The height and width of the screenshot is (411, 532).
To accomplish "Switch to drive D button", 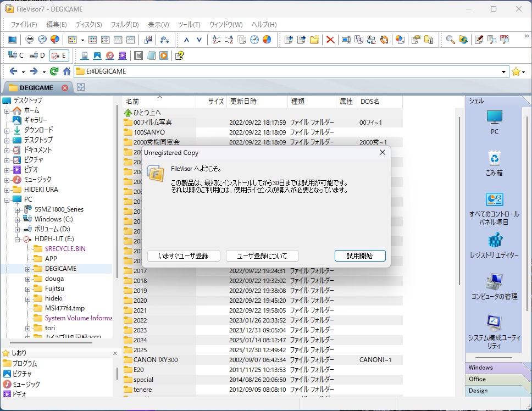I will click(37, 55).
